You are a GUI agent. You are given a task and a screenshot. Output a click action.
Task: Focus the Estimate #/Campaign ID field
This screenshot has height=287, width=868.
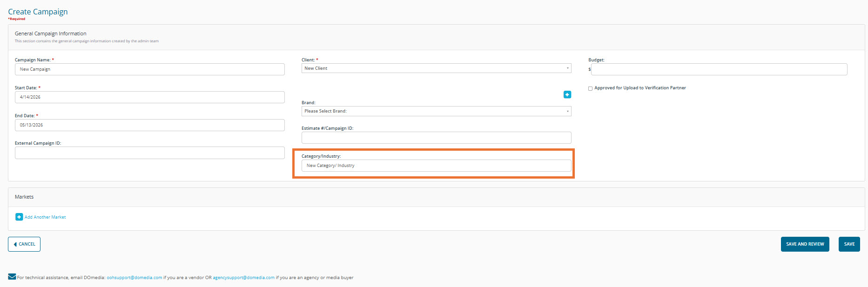(436, 138)
